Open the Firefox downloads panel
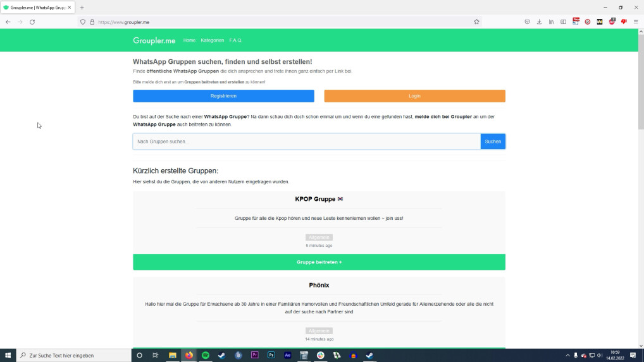This screenshot has height=362, width=644. pos(539,21)
